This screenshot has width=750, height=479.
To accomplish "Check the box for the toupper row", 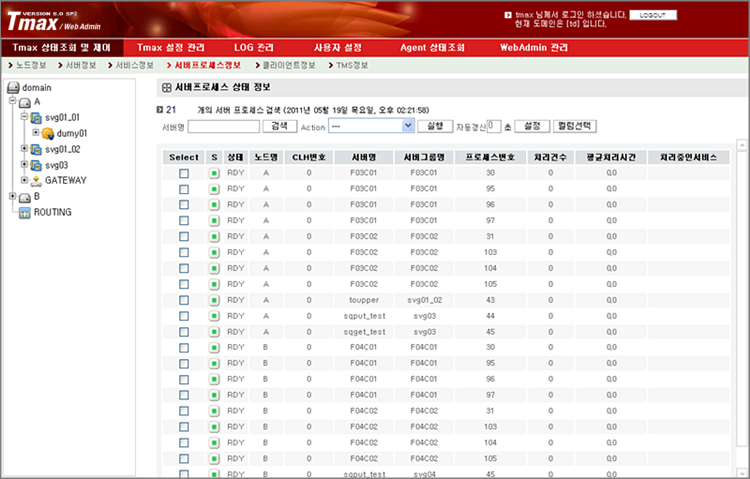I will click(x=184, y=300).
